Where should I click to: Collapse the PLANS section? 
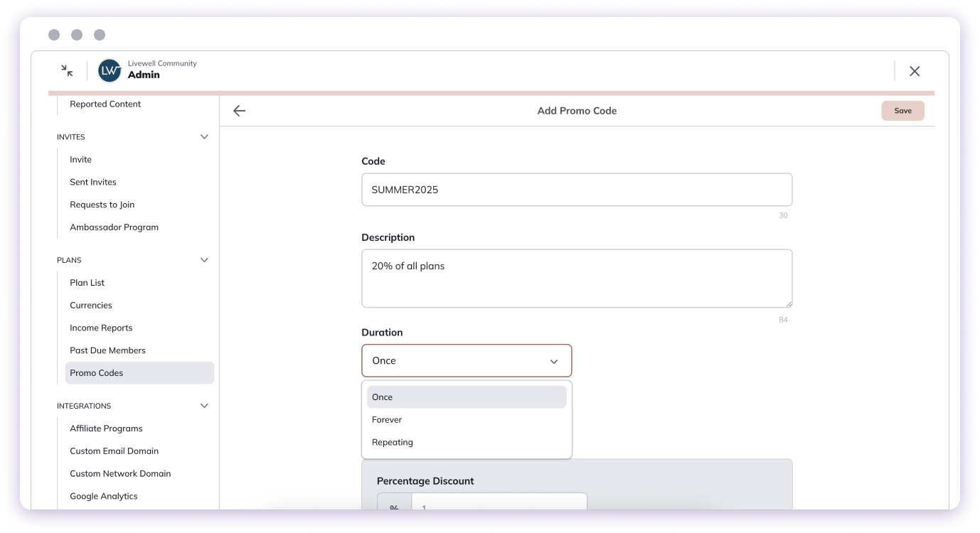tap(204, 259)
